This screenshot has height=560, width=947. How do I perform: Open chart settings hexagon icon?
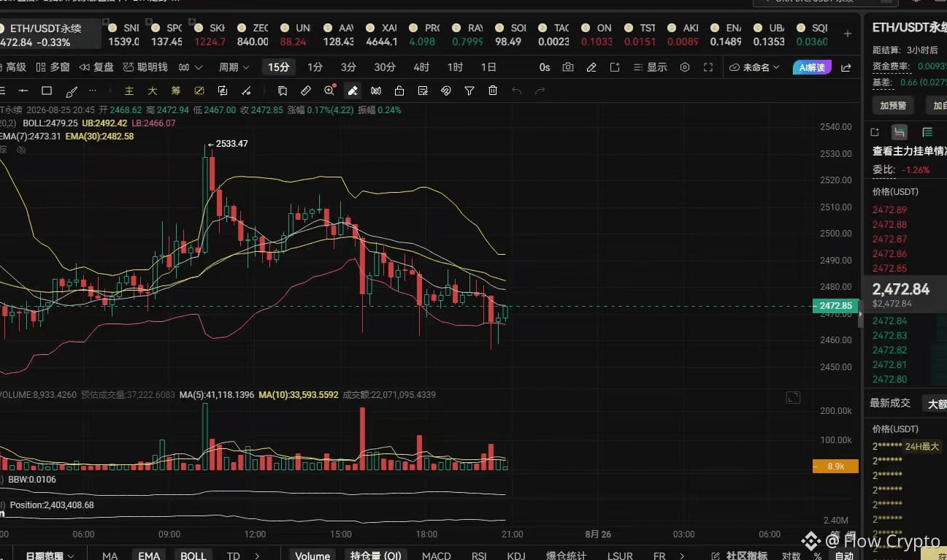click(685, 67)
